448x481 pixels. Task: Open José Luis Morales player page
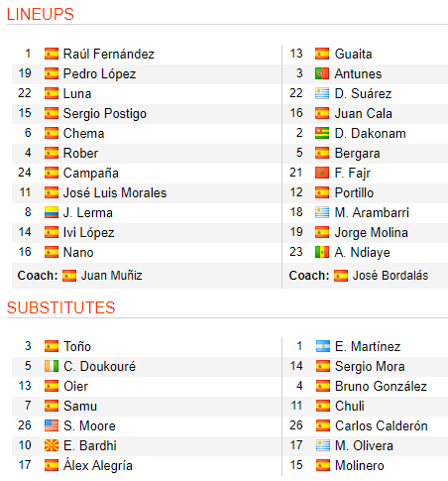pyautogui.click(x=115, y=192)
